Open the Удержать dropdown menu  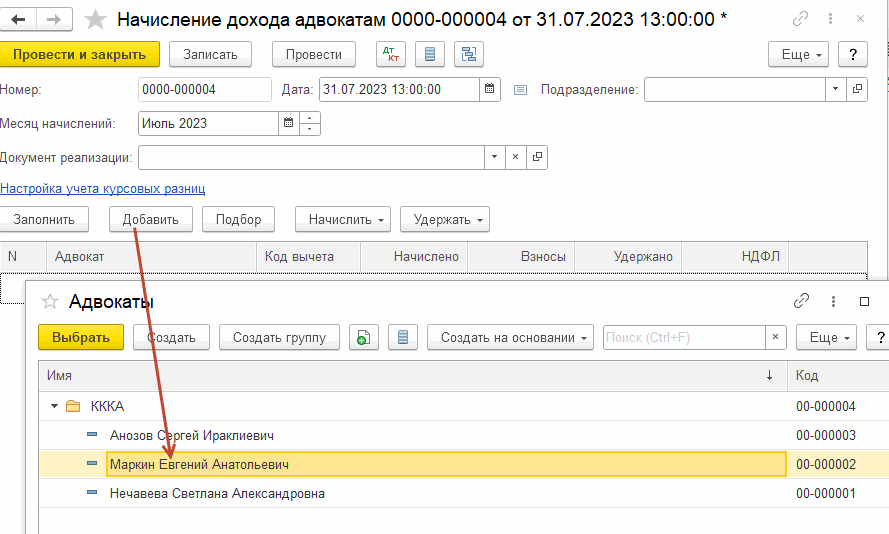[444, 219]
